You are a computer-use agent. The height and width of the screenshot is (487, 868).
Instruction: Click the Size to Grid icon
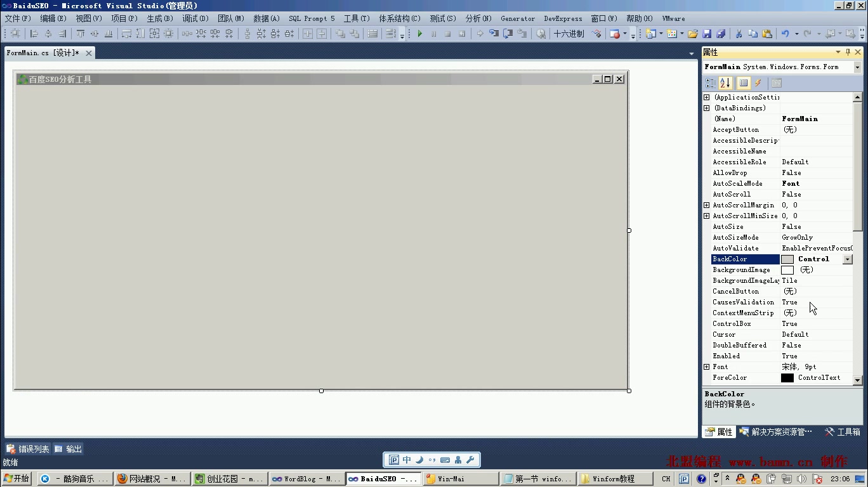click(168, 34)
